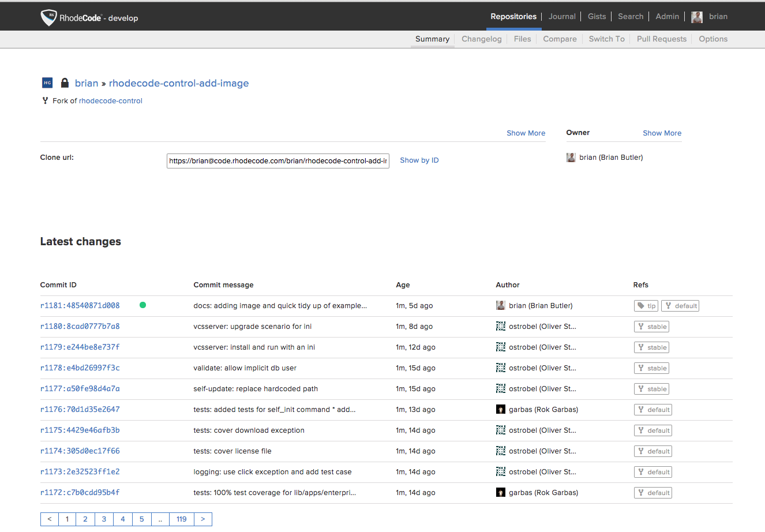Open the Options menu
Image resolution: width=765 pixels, height=532 pixels.
713,39
